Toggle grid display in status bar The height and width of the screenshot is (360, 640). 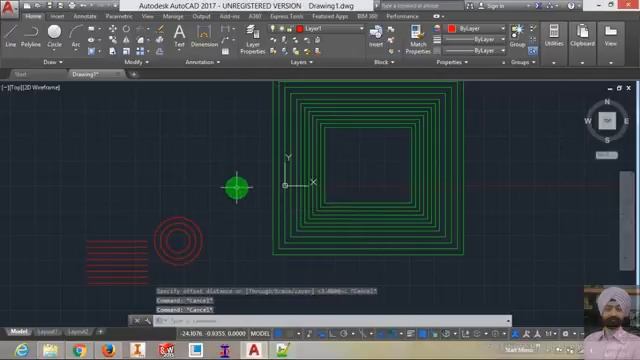coord(278,334)
